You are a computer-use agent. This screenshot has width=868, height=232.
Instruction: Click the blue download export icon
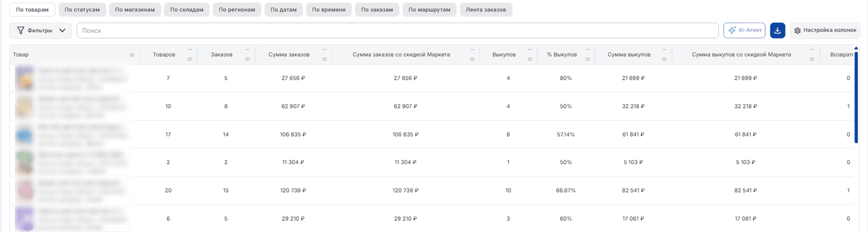[778, 31]
